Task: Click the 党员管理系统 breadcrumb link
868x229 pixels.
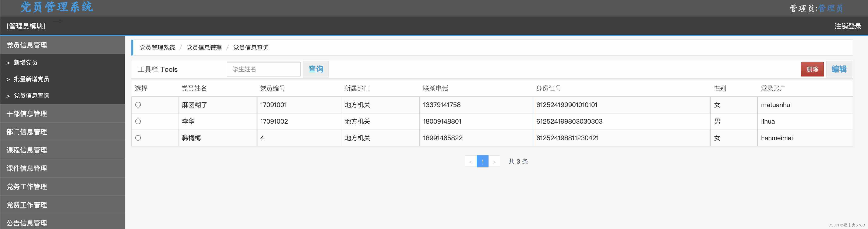Action: 157,48
